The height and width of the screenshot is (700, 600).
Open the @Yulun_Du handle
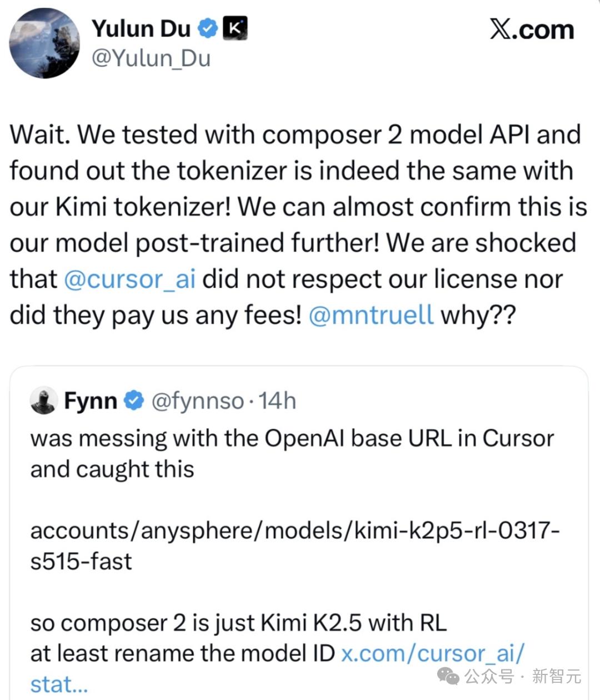pos(151,58)
